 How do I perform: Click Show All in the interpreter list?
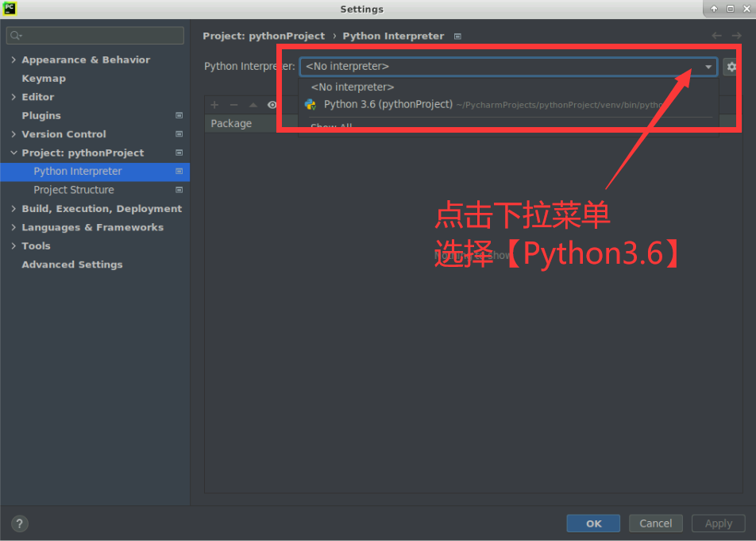click(330, 126)
